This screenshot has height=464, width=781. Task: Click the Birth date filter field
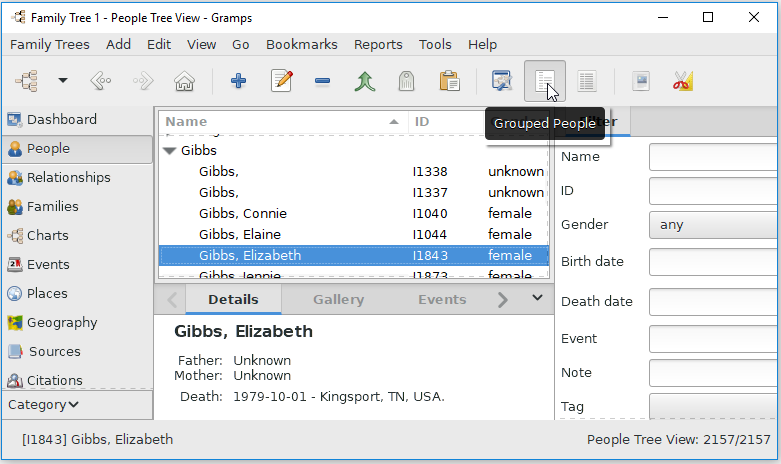click(x=714, y=261)
